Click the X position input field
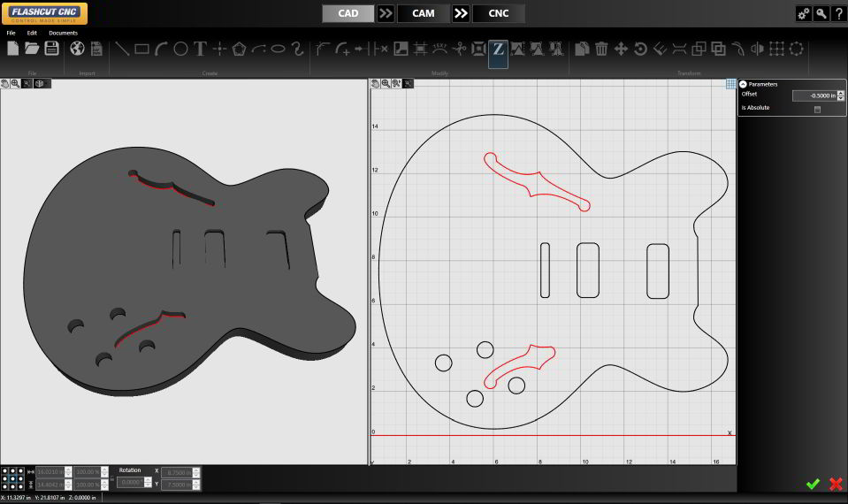Image resolution: width=848 pixels, height=504 pixels. point(177,473)
